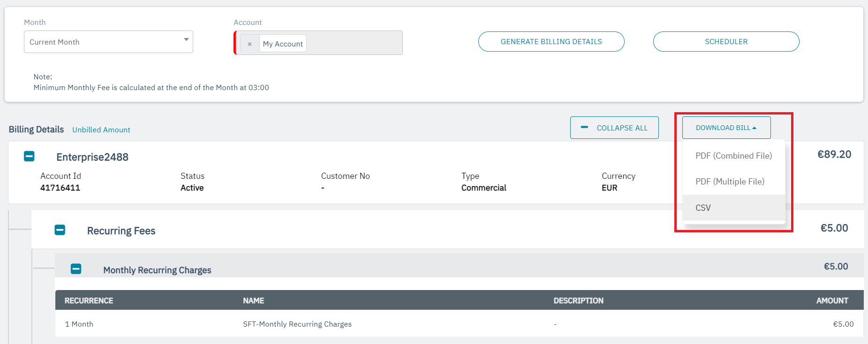Click Generate Billing Details button
868x344 pixels.
551,42
